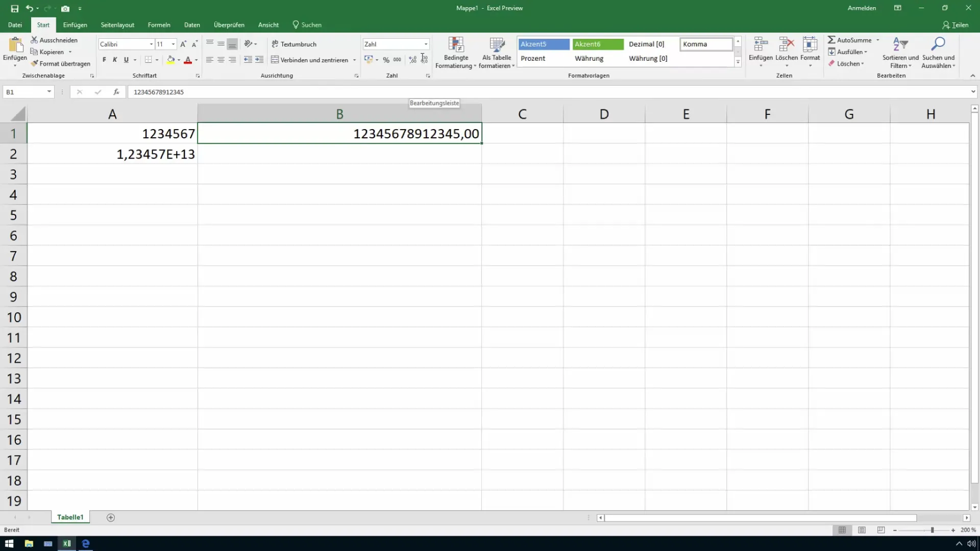
Task: Click the text orientation icon
Action: coord(248,44)
